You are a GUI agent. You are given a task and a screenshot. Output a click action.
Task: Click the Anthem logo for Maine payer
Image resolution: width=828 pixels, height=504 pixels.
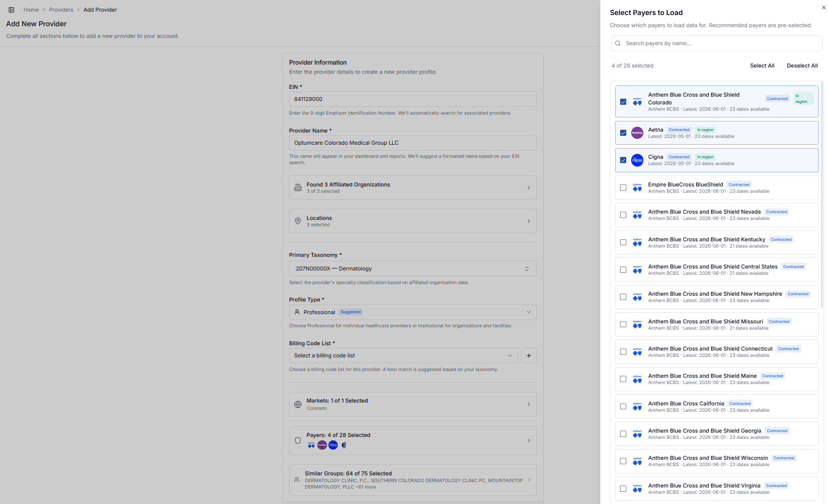(x=637, y=379)
